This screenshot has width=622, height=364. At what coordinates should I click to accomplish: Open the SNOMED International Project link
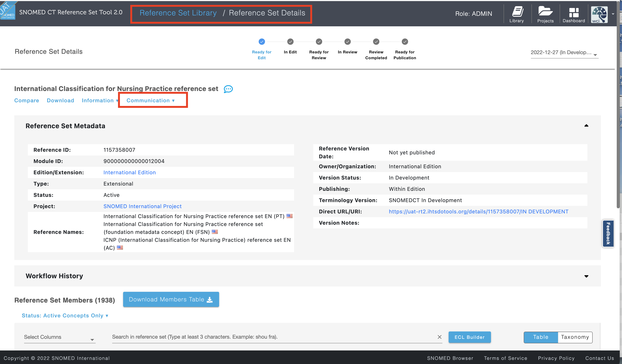click(x=143, y=206)
